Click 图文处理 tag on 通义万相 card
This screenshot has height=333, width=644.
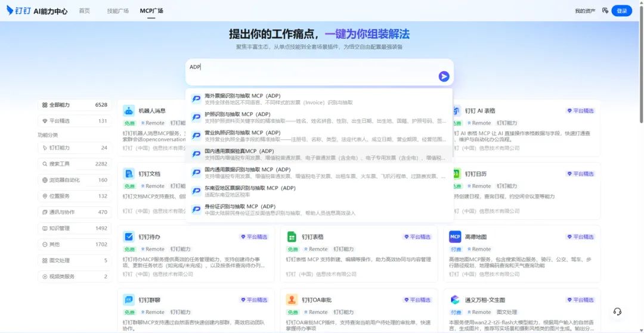(507, 312)
